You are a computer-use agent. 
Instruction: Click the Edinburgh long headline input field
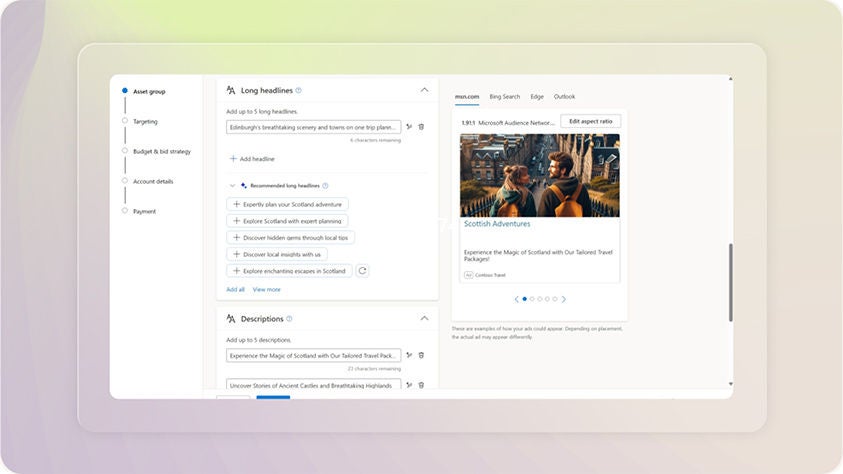[x=313, y=127]
